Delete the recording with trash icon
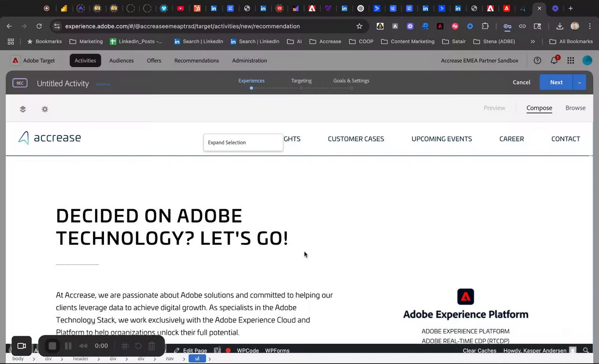The width and height of the screenshot is (599, 364). (152, 346)
